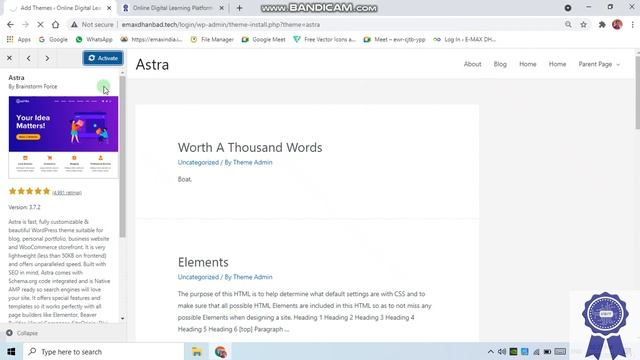Open the Worth A Thousand Words post

pyautogui.click(x=250, y=147)
